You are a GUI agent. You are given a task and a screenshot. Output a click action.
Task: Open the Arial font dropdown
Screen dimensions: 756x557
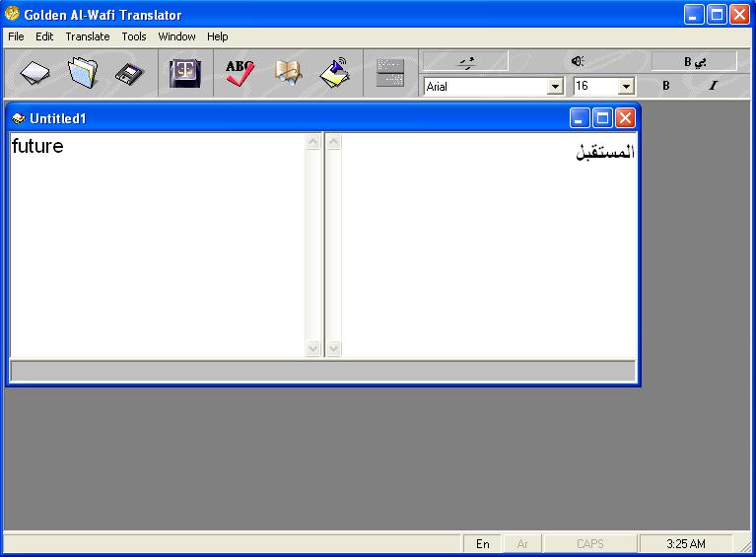click(556, 87)
